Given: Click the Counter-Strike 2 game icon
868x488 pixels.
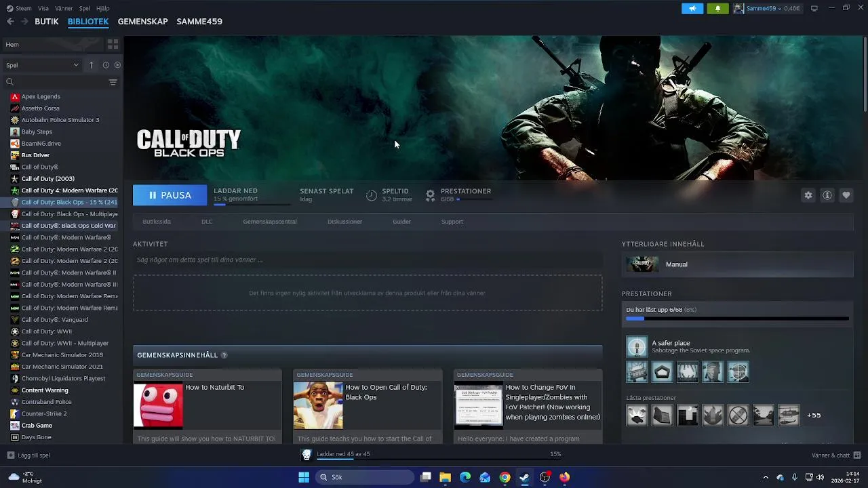Looking at the screenshot, I should (15, 413).
